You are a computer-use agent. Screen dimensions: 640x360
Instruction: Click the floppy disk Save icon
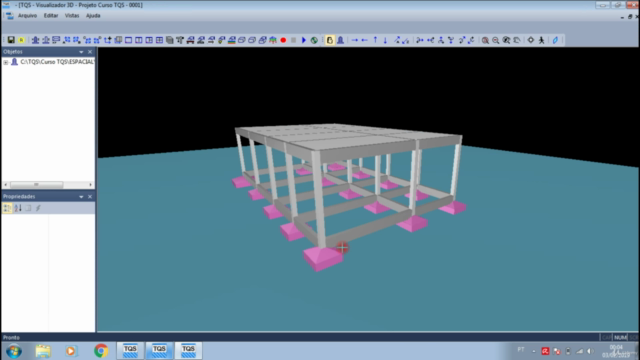pos(11,40)
